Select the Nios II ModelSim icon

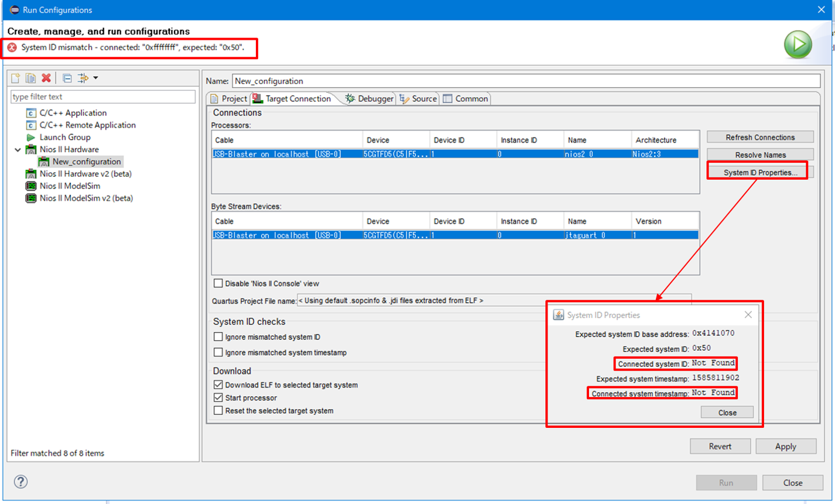31,186
